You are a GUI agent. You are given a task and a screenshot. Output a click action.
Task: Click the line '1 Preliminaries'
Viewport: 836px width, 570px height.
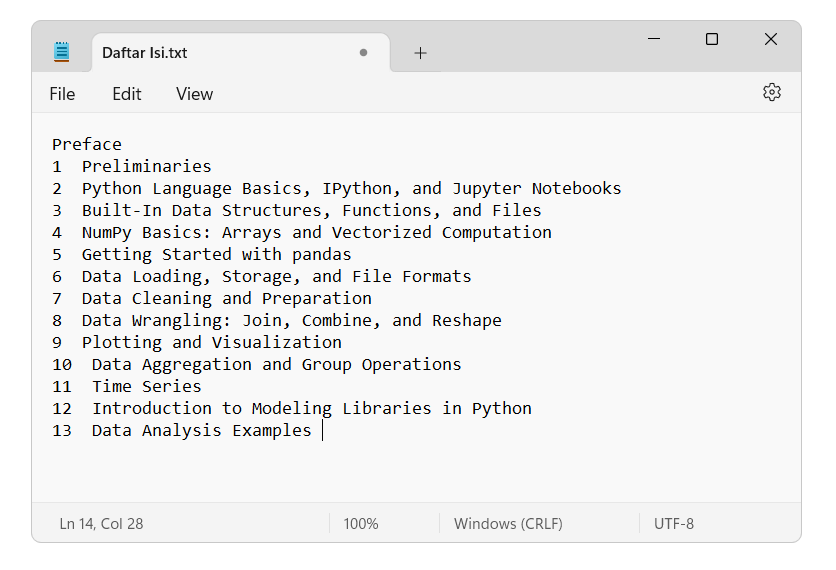point(132,166)
